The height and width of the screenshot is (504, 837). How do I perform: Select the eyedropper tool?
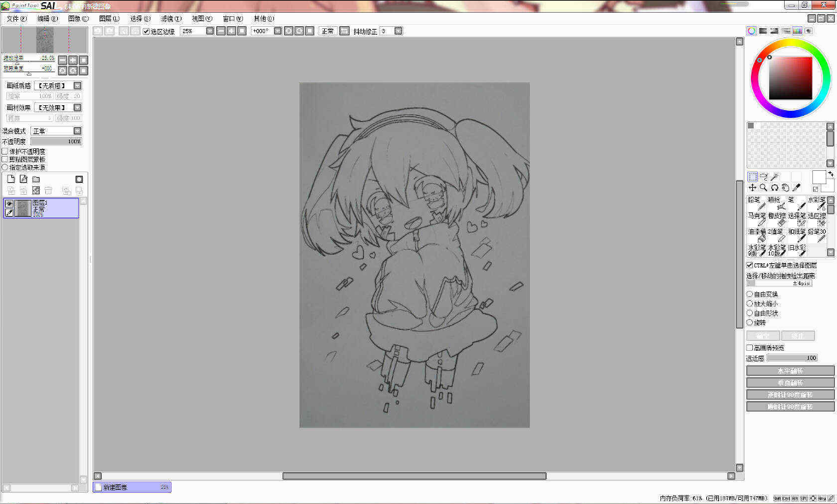[x=797, y=188]
